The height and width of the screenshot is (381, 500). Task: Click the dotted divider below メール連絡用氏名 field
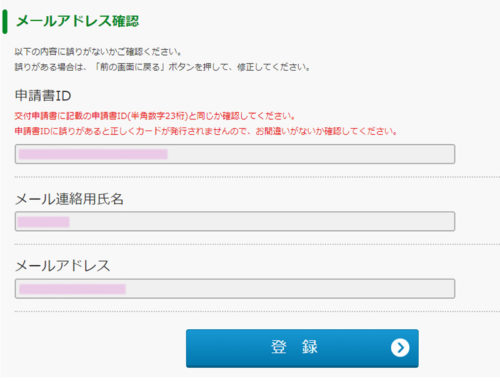(257, 244)
